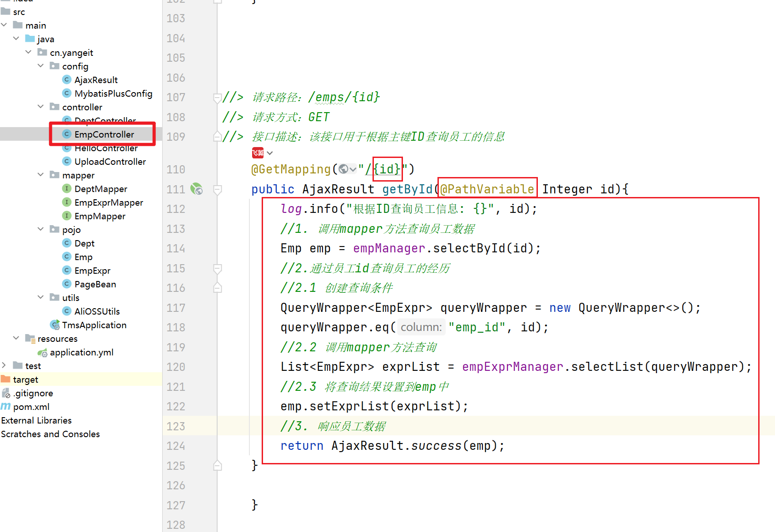Click the globe icon inside the GetMapping annotation
Screen dimensions: 775x532
(x=344, y=169)
